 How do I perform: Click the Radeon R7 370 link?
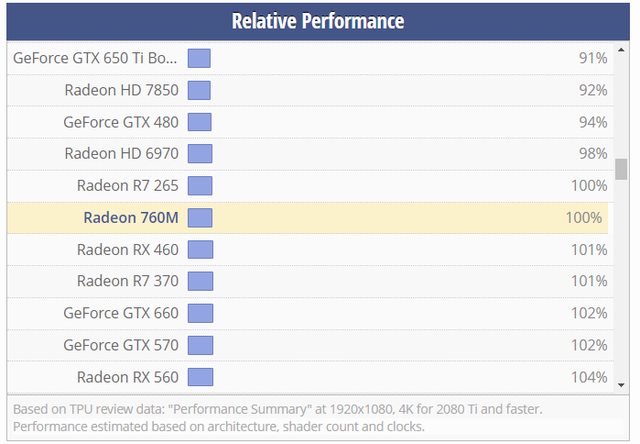(x=127, y=281)
